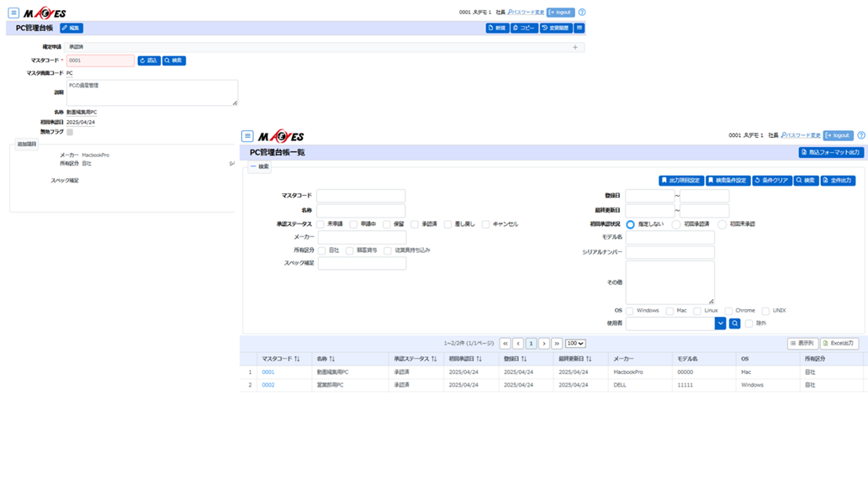Click メーカー search input field
Image resolution: width=868 pixels, height=479 pixels.
[x=362, y=237]
